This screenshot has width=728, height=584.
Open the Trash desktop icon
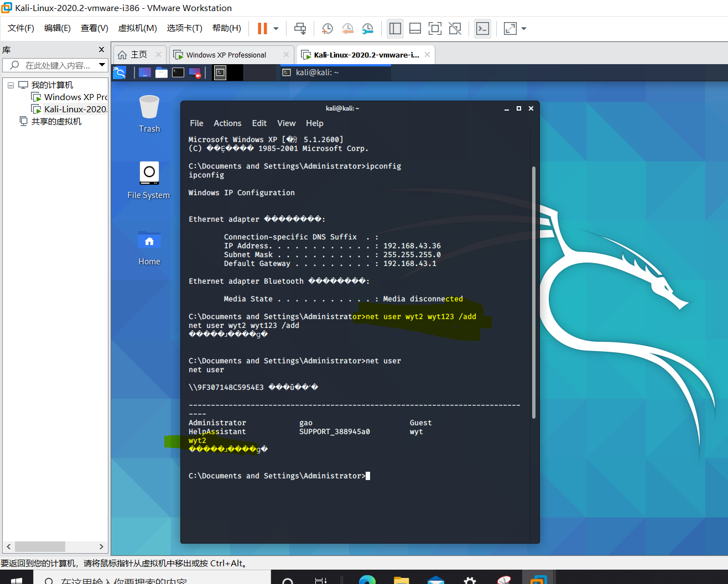tap(149, 113)
